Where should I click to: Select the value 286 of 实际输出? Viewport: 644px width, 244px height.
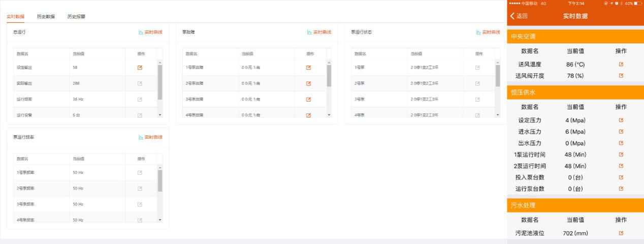click(76, 83)
